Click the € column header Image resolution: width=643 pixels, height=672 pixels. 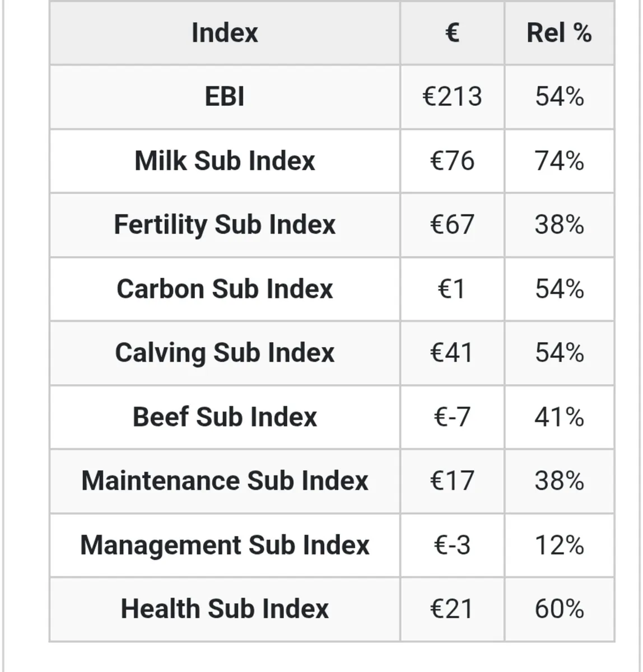[452, 32]
